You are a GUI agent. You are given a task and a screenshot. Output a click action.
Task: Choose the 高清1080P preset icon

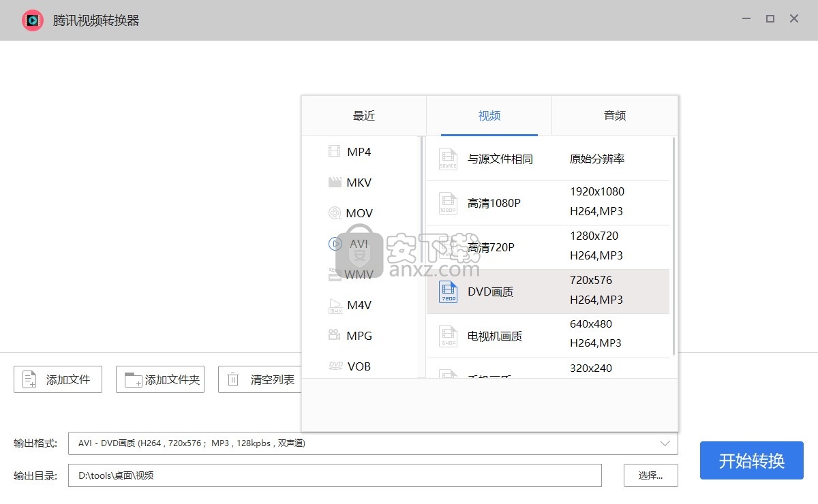pyautogui.click(x=448, y=203)
